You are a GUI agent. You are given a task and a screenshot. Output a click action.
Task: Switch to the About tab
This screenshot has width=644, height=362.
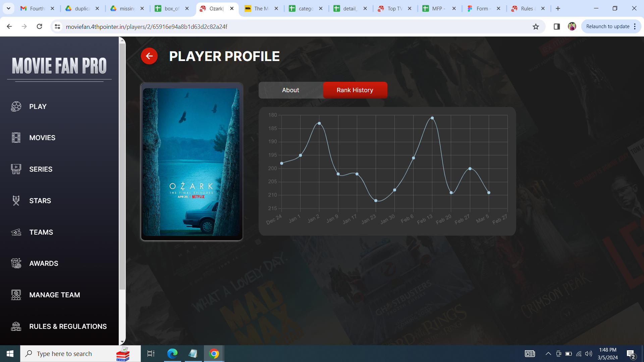tap(290, 90)
